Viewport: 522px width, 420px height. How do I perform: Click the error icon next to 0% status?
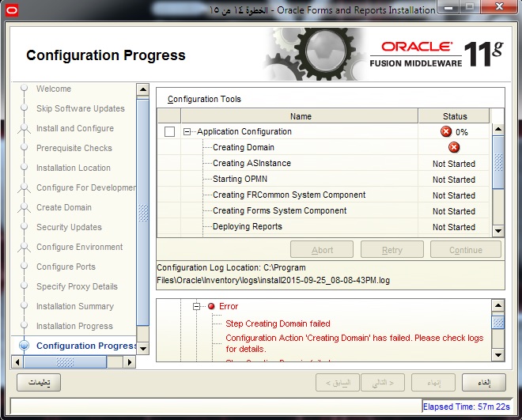[446, 132]
